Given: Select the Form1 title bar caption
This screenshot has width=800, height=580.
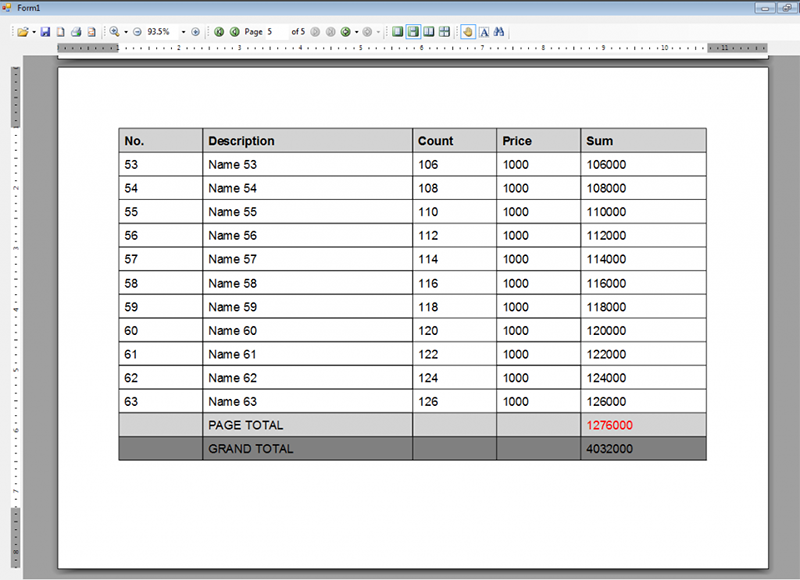Looking at the screenshot, I should (x=30, y=7).
